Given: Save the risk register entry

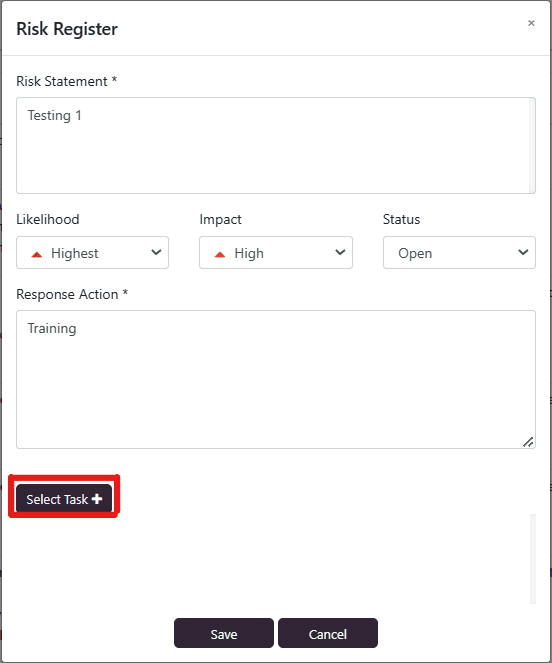Looking at the screenshot, I should [x=224, y=633].
